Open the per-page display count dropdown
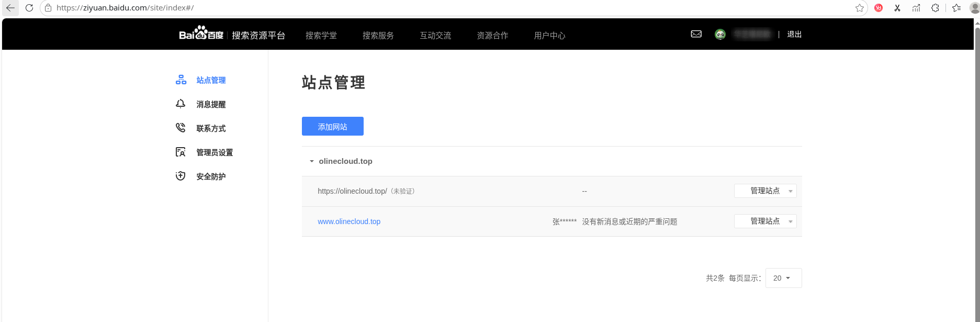Image resolution: width=980 pixels, height=322 pixels. point(783,278)
